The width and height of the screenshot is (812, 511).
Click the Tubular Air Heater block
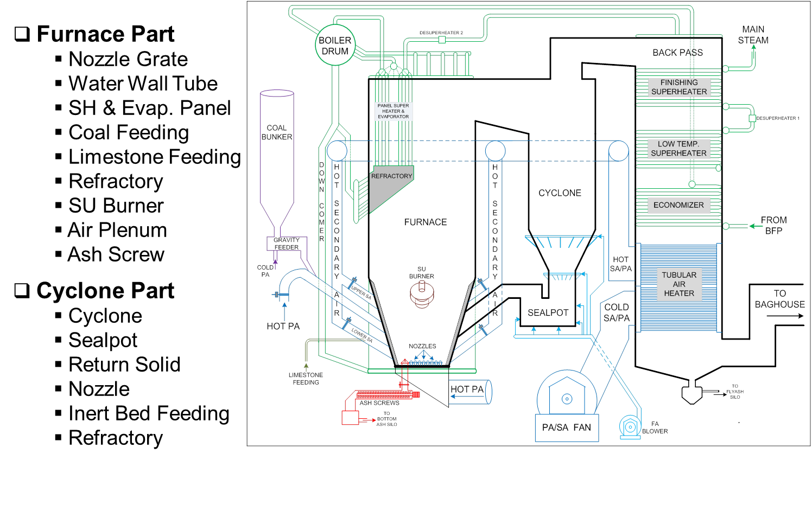pos(678,288)
